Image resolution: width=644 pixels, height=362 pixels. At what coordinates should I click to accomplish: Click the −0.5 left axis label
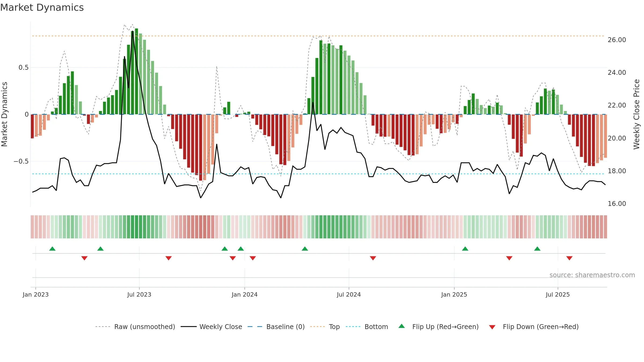click(x=21, y=161)
